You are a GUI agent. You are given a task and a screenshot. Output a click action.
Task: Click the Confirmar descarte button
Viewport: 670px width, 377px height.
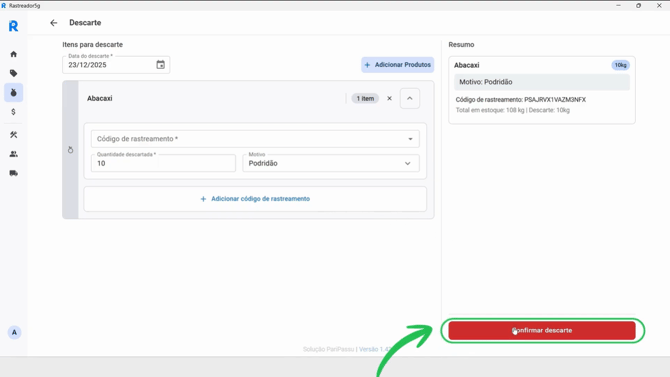[x=542, y=330]
